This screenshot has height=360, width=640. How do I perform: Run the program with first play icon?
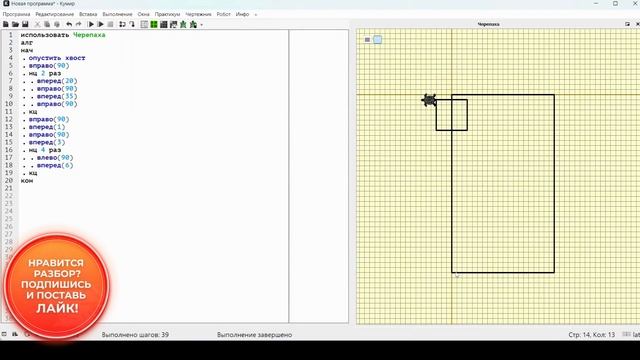91,24
